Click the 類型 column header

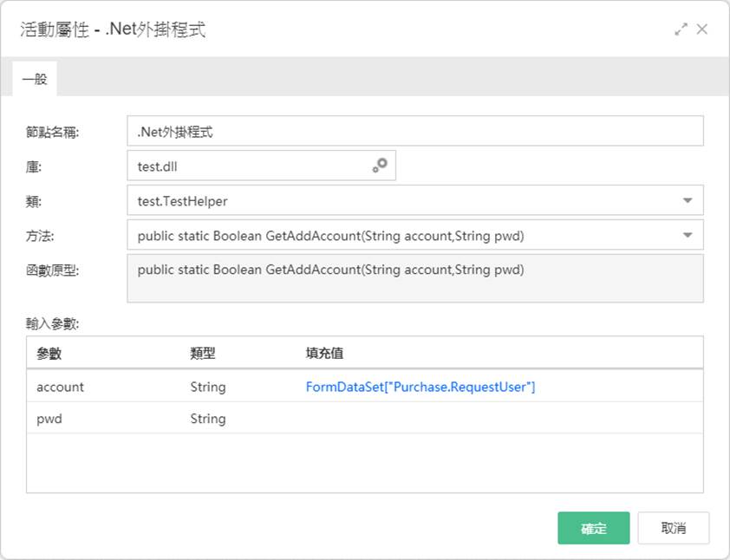click(203, 354)
